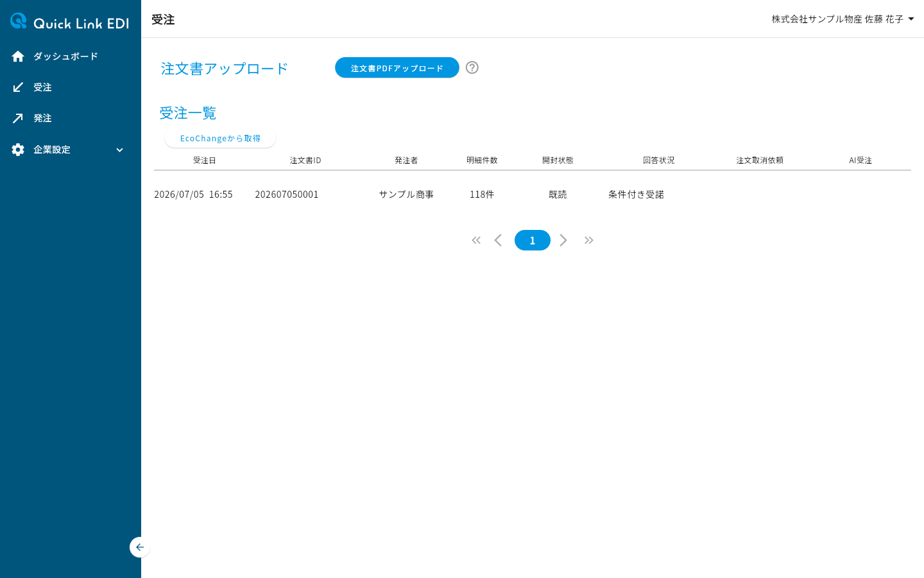Open 企業設定 menu item

tap(52, 150)
